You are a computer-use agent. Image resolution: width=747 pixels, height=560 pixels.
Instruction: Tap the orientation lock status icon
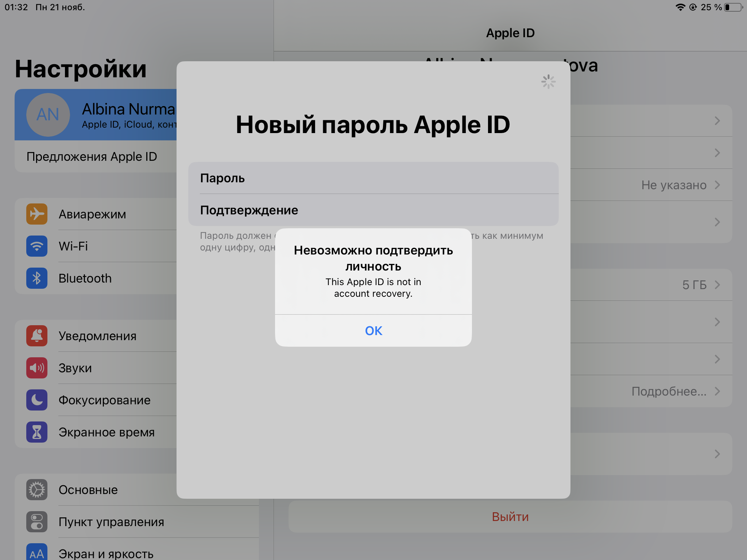click(x=693, y=7)
